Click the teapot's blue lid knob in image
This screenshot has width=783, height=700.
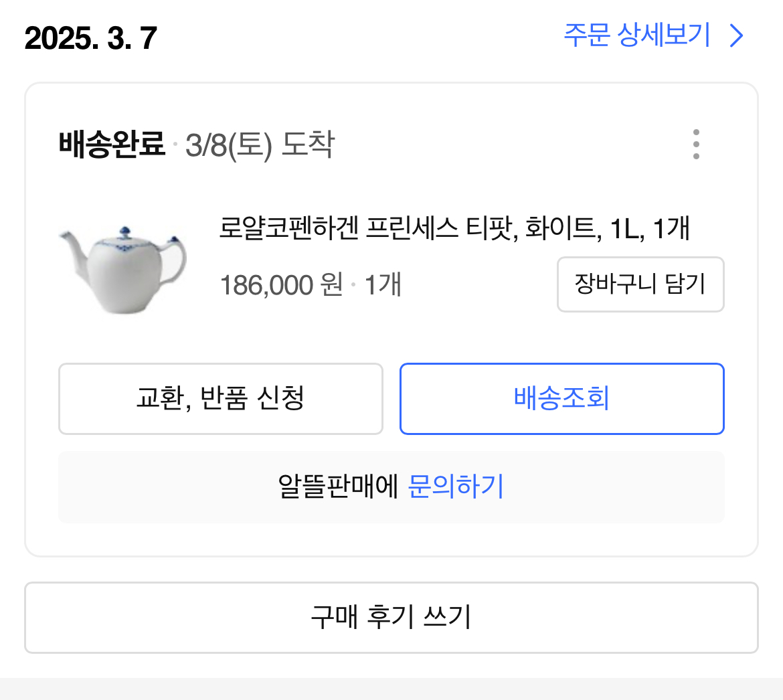[x=125, y=233]
